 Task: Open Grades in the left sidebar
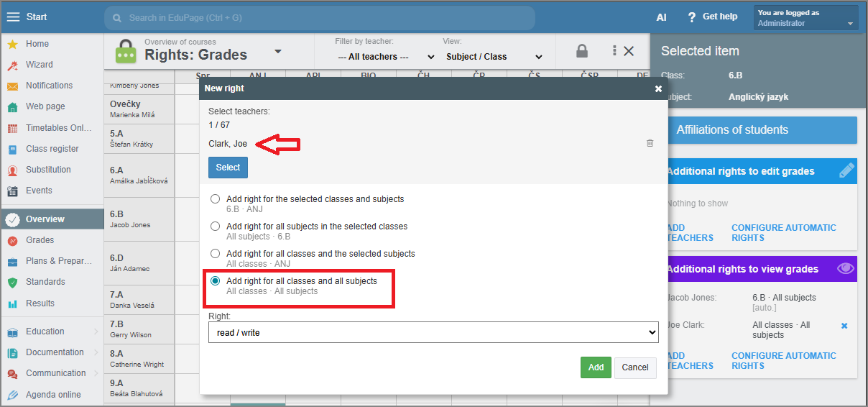pyautogui.click(x=40, y=240)
